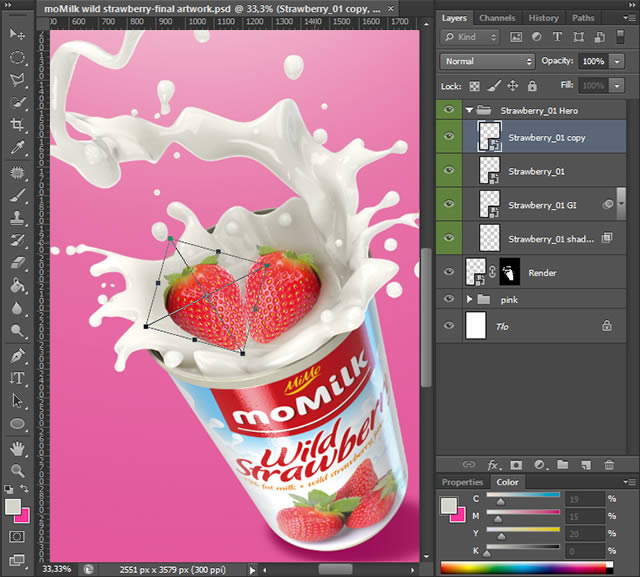The image size is (640, 577).
Task: Select the Blur tool
Action: click(17, 308)
